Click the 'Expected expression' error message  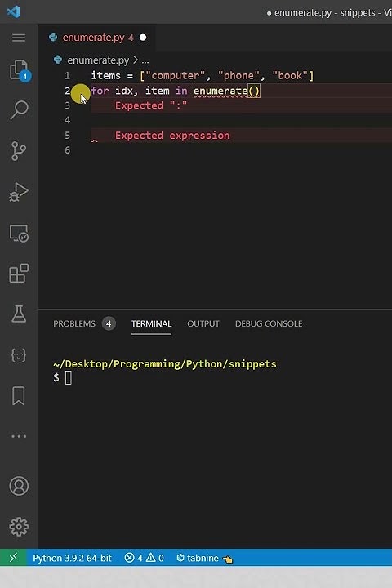coord(172,136)
